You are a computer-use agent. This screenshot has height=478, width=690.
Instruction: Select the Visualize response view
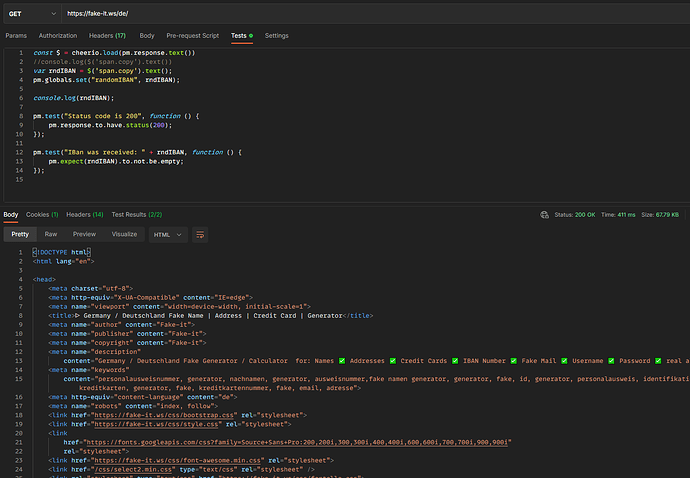point(124,234)
